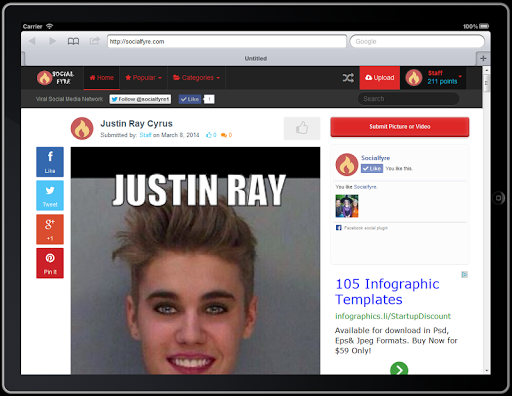Image resolution: width=512 pixels, height=396 pixels.
Task: Tap the browser share arrow icon
Action: click(x=95, y=41)
